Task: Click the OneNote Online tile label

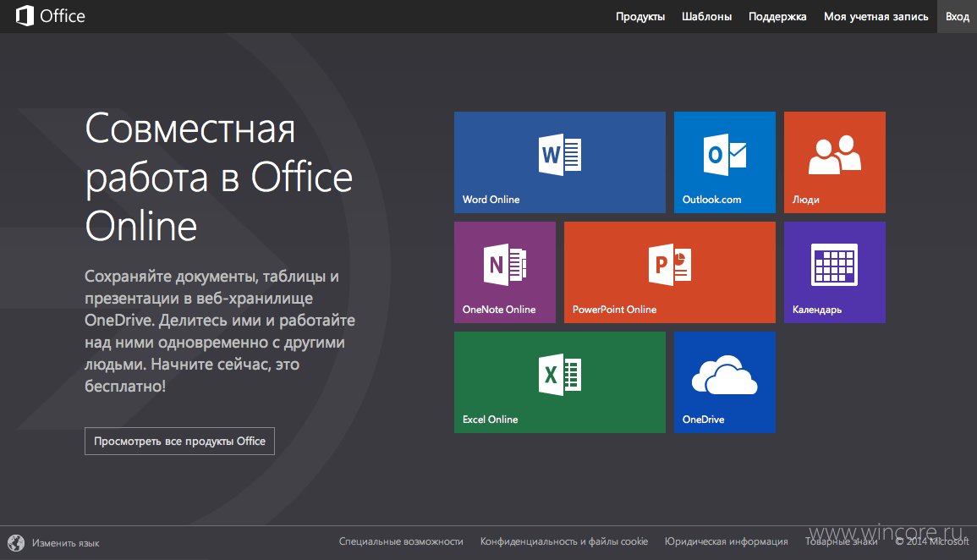Action: 499,310
